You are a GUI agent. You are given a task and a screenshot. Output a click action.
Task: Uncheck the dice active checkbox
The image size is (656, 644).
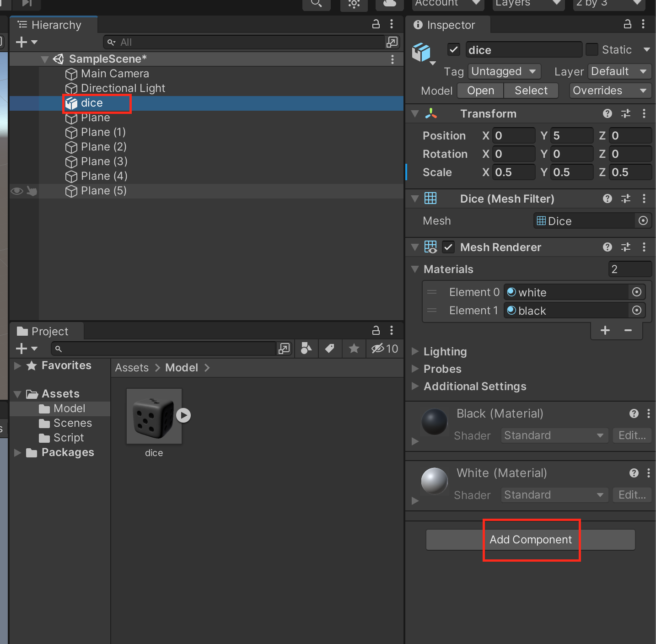(453, 49)
